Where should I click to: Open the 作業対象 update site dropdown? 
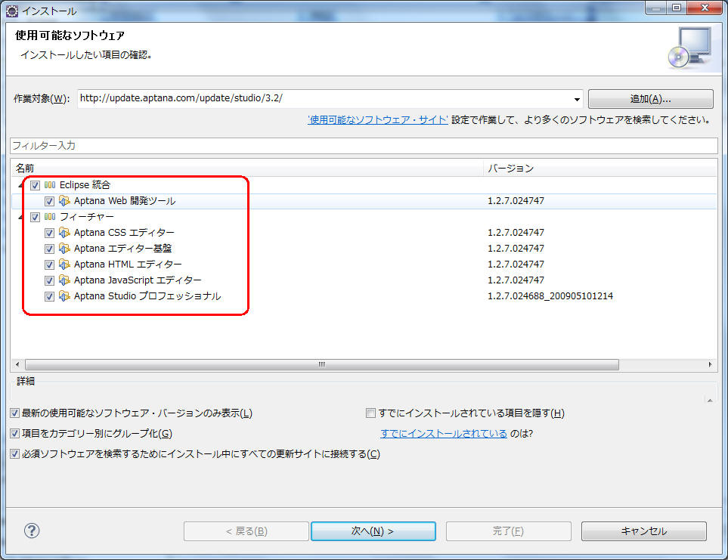[x=577, y=99]
